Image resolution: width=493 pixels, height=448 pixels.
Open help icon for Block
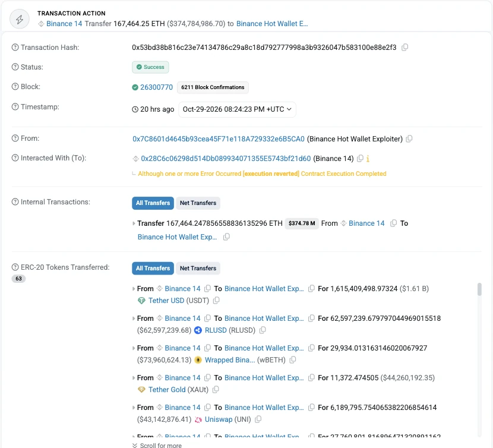(x=15, y=87)
